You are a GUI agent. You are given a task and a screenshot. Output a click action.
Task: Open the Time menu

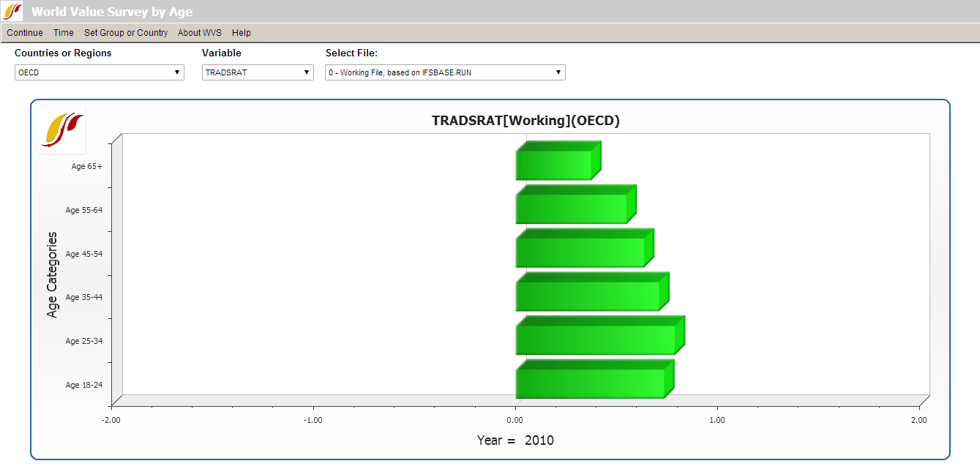(x=64, y=33)
